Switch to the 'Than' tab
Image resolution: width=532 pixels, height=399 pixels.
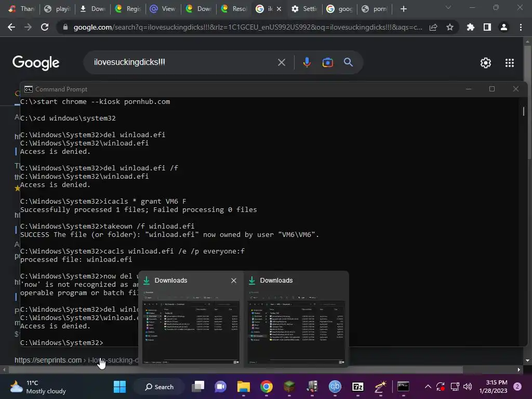tap(22, 9)
